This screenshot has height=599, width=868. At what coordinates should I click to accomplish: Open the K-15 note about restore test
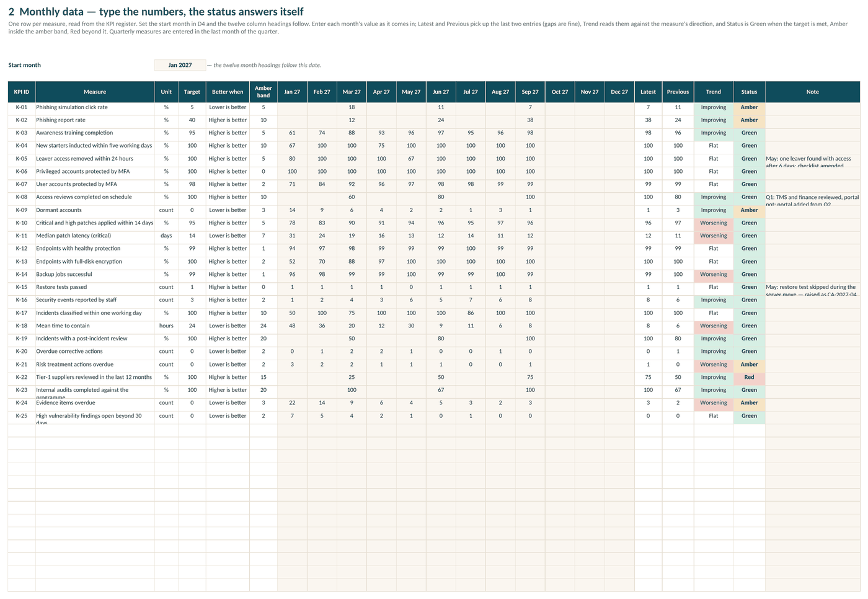coord(812,288)
